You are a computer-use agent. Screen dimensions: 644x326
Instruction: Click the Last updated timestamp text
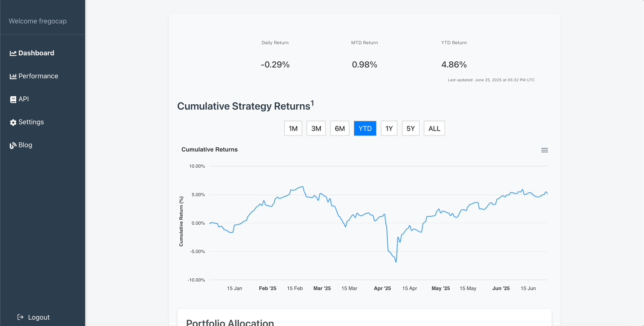coord(491,80)
